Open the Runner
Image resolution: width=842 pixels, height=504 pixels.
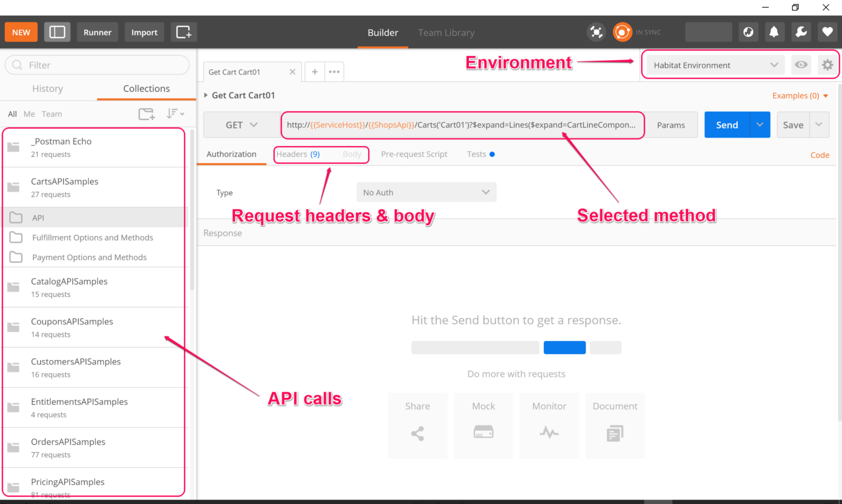tap(97, 32)
